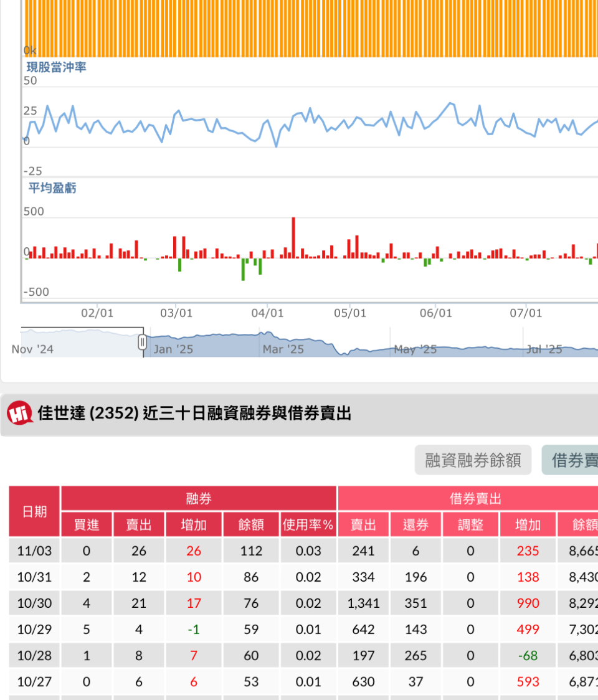
Task: Switch to the 融資融券餘額 tab
Action: point(473,460)
